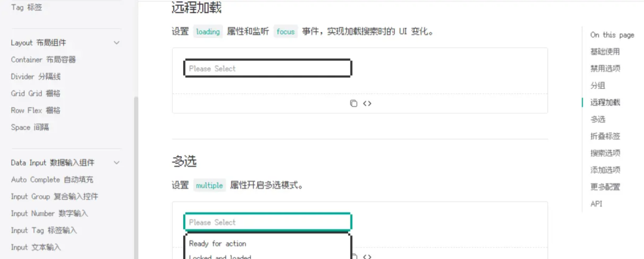644x259 pixels.
Task: Click the loading inline code tag
Action: [x=208, y=32]
